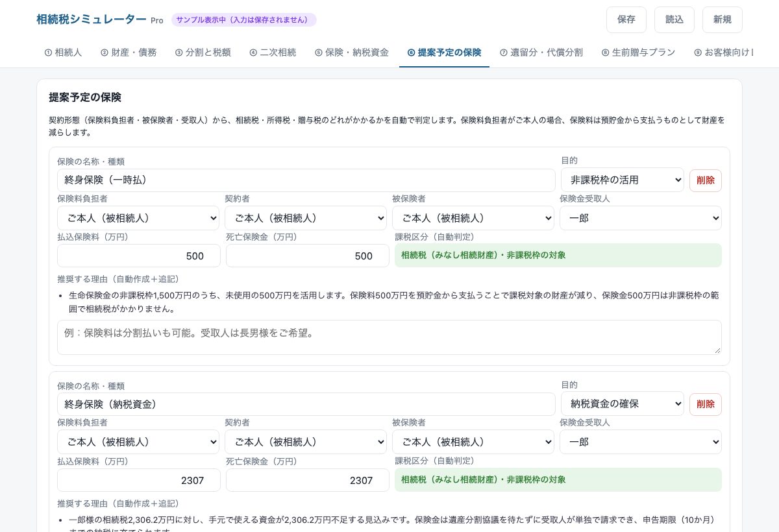Screen dimensions: 779x532
Task: Edit the 終身保険（一時払） name field
Action: click(x=306, y=180)
